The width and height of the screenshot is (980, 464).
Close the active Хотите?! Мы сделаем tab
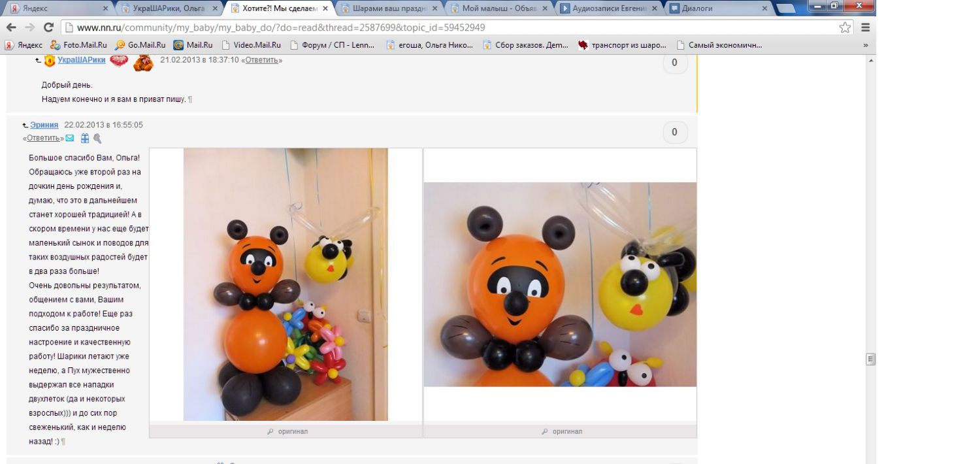[325, 8]
